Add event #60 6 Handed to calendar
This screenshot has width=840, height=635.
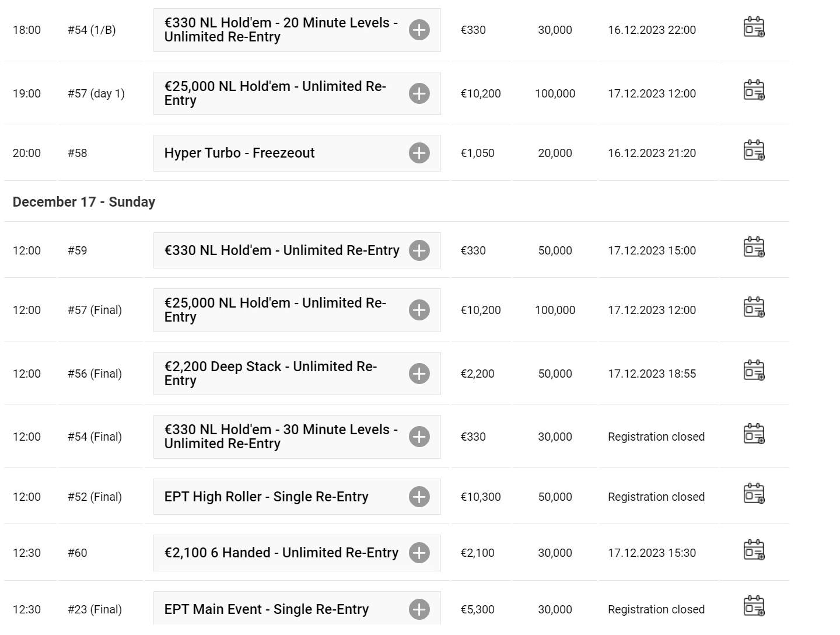pyautogui.click(x=754, y=550)
